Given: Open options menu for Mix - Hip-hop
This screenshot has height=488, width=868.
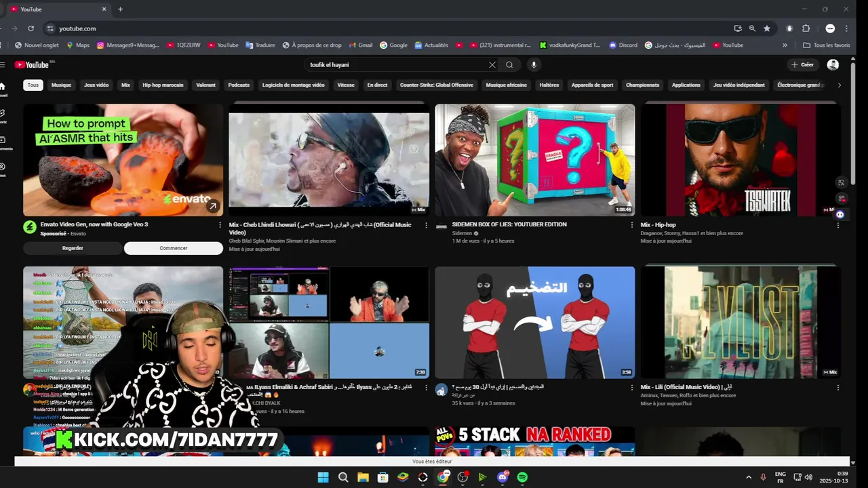Looking at the screenshot, I should (x=837, y=225).
